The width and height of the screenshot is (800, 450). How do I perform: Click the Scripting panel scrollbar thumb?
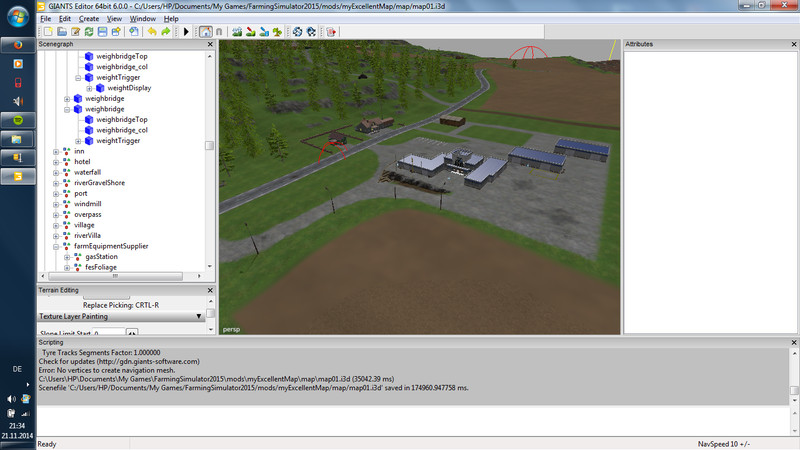click(x=794, y=390)
